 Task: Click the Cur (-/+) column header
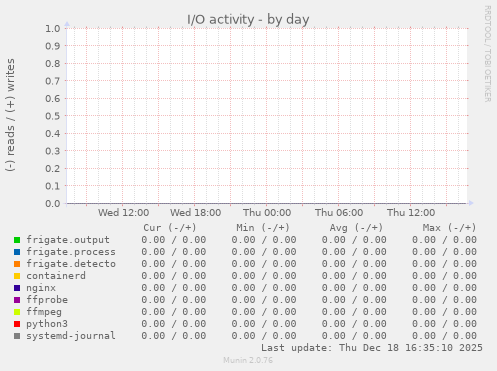tap(170, 228)
